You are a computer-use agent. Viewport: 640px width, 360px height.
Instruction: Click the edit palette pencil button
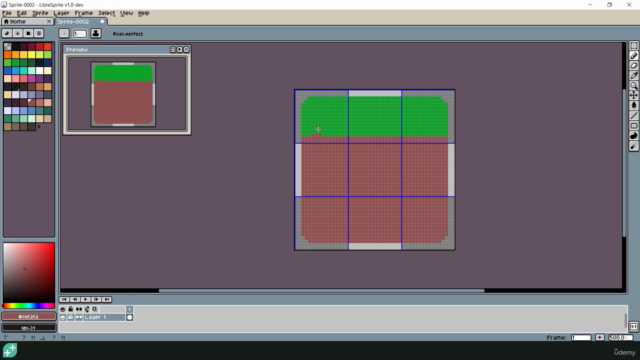[7, 33]
